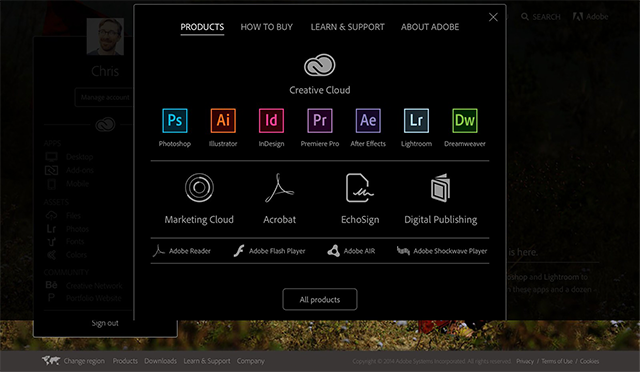Select the Adobe AIR icon
Viewport: 640px width, 372px height.
[x=333, y=251]
